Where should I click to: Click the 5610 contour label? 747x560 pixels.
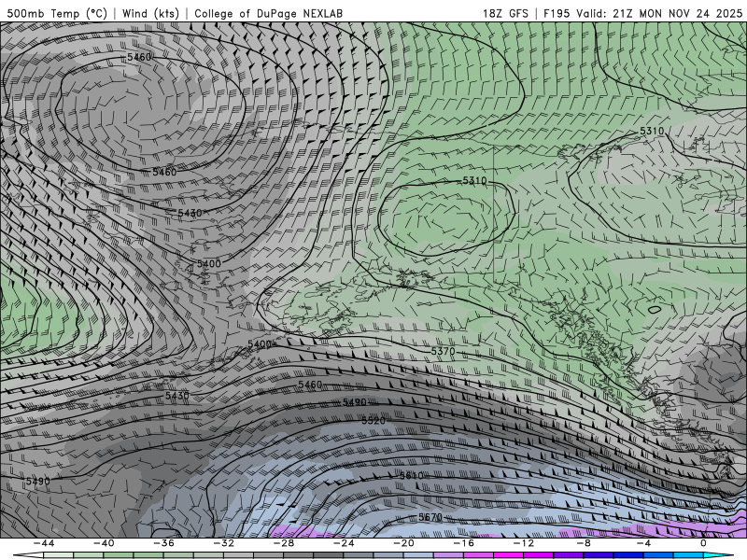coord(411,476)
